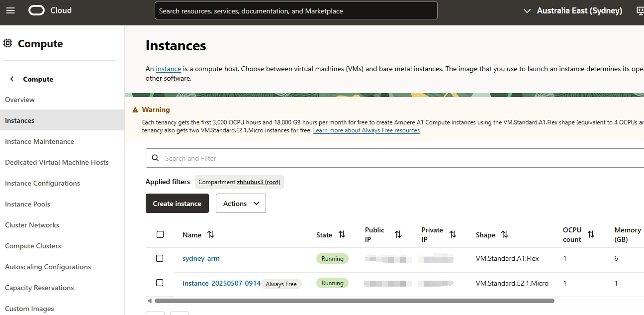Sort instances by Public IP column
Screen dimensions: 644x315
[x=398, y=234]
